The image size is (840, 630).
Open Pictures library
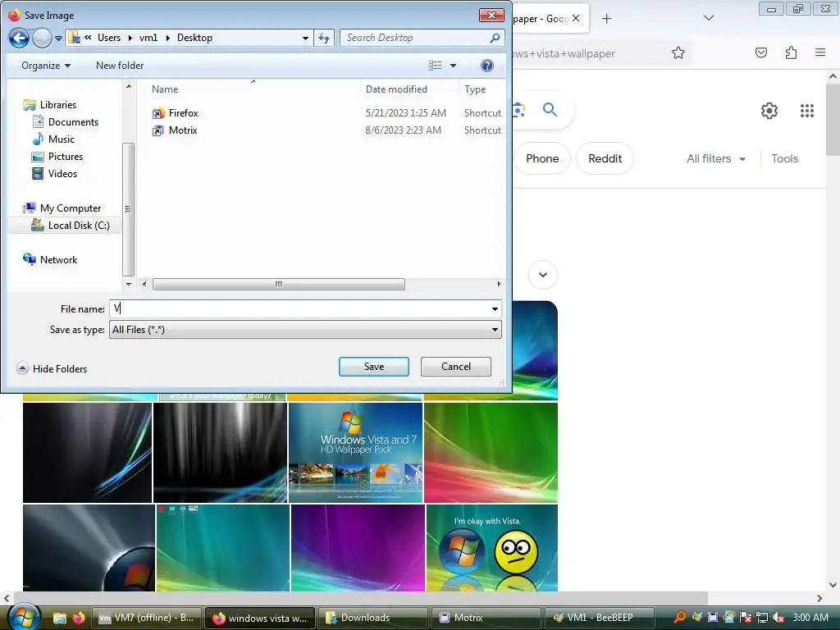point(66,157)
